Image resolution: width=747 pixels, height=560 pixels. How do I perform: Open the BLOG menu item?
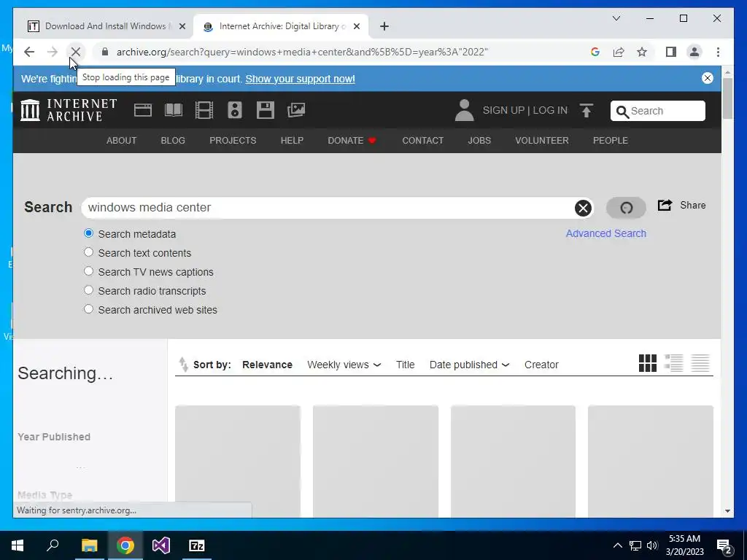click(173, 141)
